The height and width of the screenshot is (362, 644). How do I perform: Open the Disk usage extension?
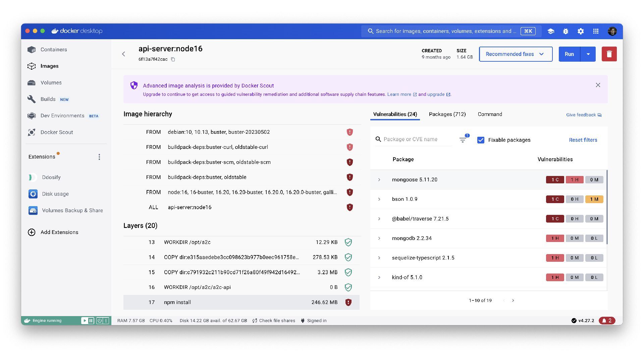coord(55,194)
